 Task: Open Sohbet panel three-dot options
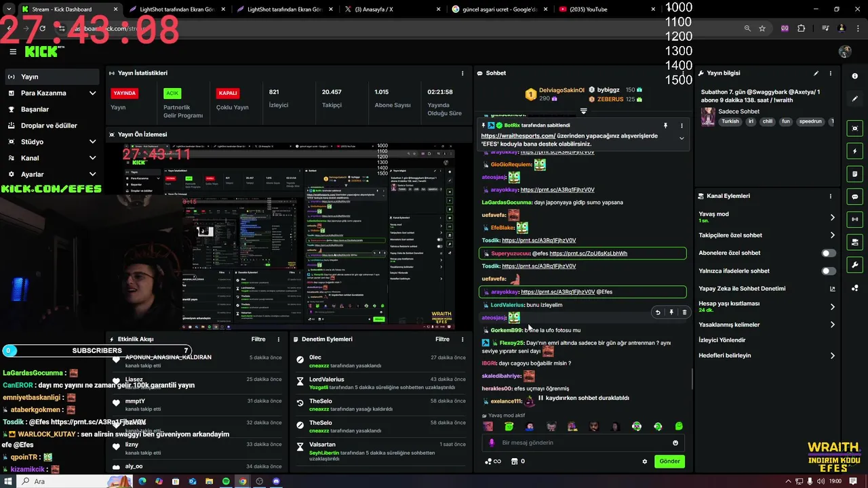click(x=682, y=73)
